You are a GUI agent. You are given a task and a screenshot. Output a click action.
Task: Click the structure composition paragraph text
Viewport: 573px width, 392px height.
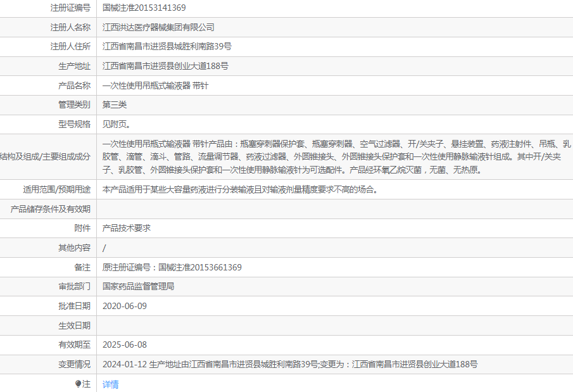336,156
